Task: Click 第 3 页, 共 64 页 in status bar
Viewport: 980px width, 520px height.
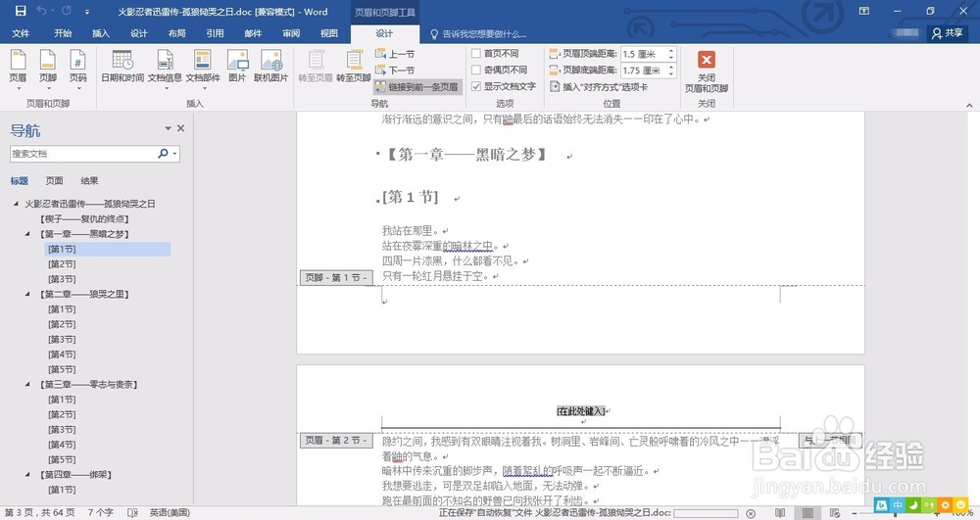Action: pyautogui.click(x=39, y=512)
